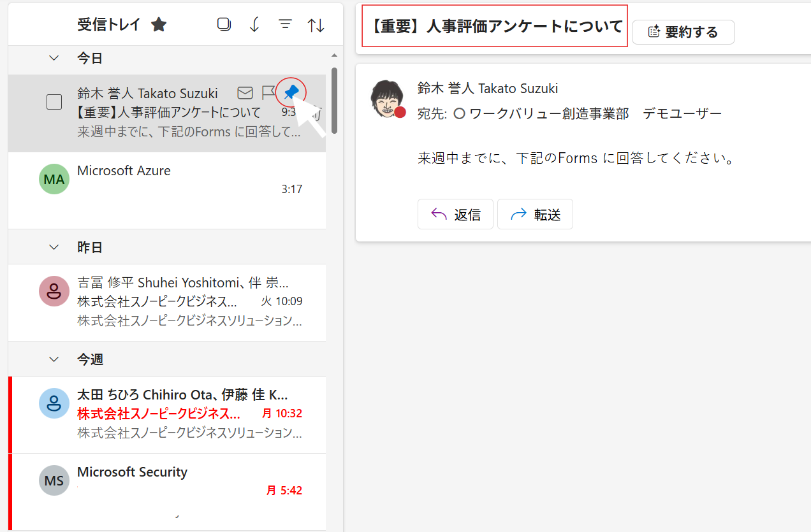Click the 返信 reply button
Screen dimensions: 811x532
click(455, 215)
